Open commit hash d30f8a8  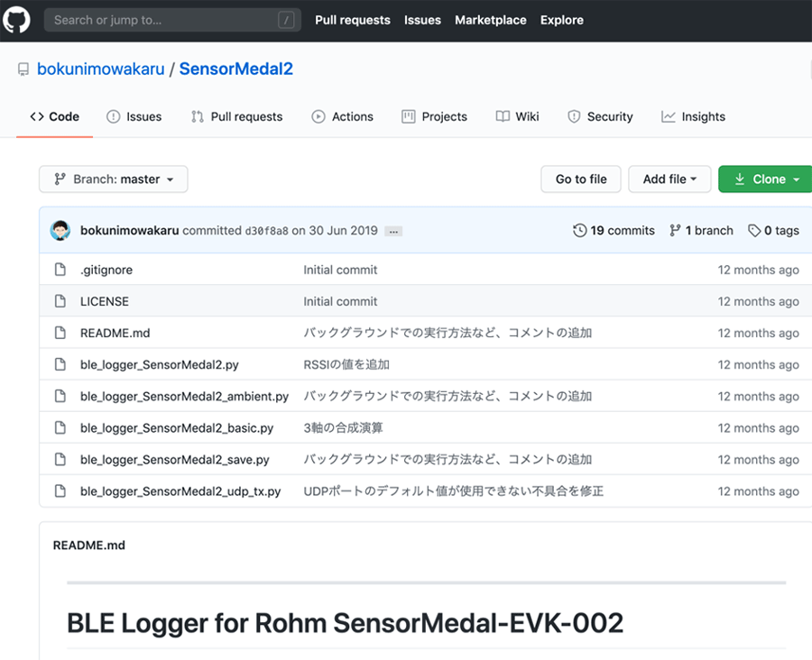click(266, 231)
